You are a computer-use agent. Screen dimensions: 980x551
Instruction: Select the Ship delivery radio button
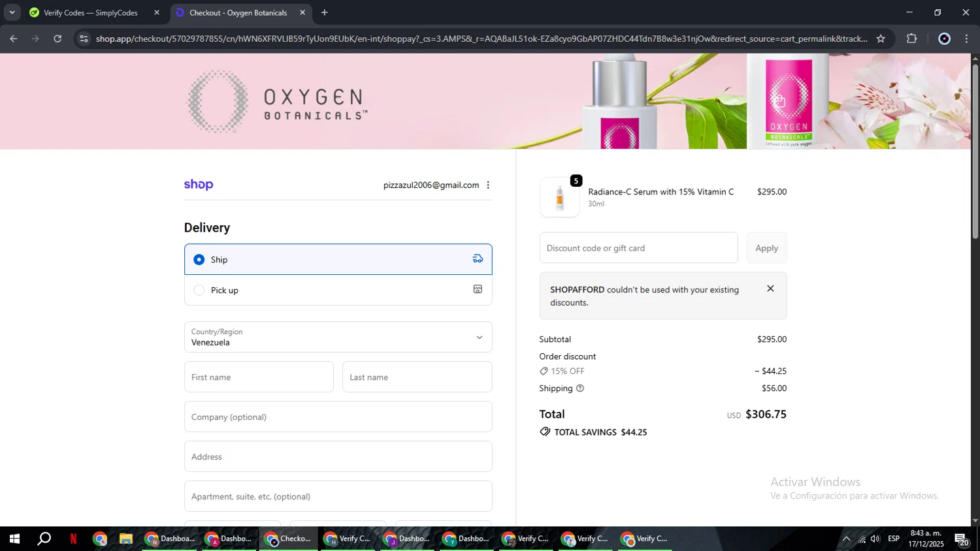pyautogui.click(x=199, y=260)
